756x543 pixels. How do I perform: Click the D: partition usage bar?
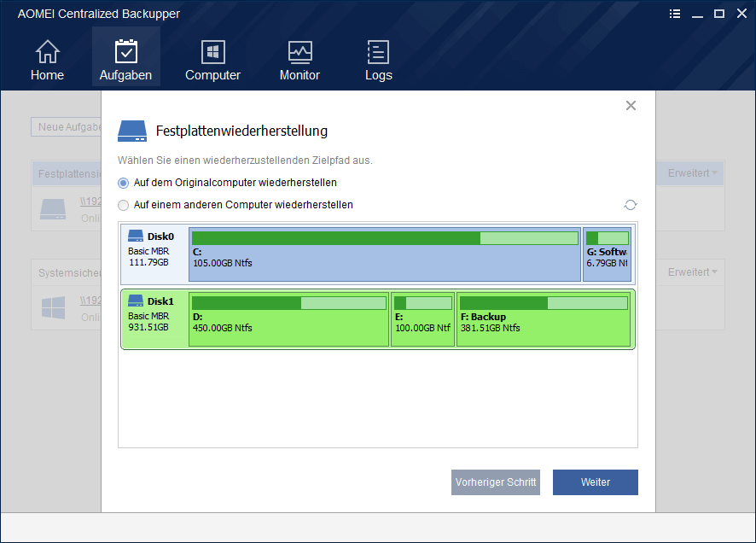pos(288,303)
